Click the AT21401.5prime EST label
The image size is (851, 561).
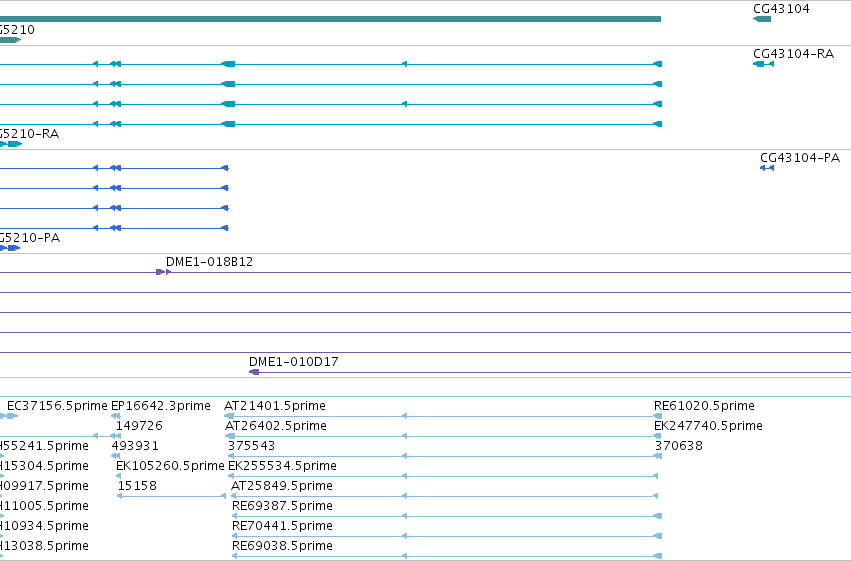[x=275, y=406]
